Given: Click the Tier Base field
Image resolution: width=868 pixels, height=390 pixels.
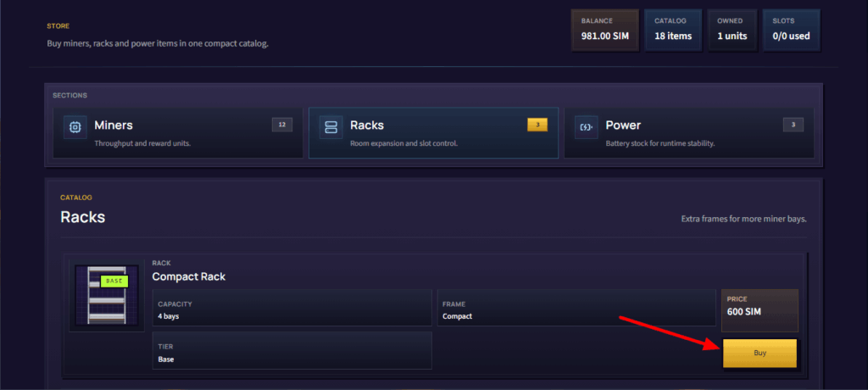Looking at the screenshot, I should (x=292, y=350).
